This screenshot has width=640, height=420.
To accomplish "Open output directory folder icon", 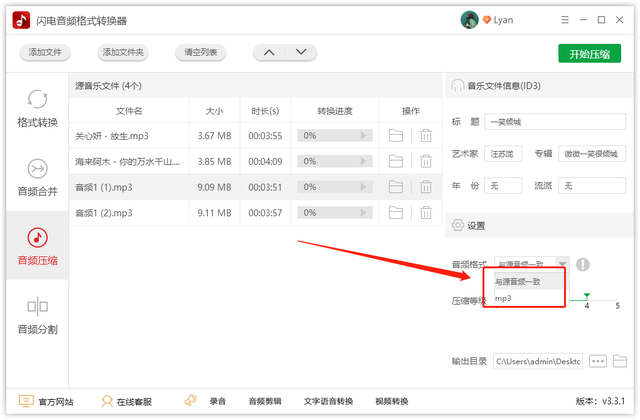I will coord(620,361).
